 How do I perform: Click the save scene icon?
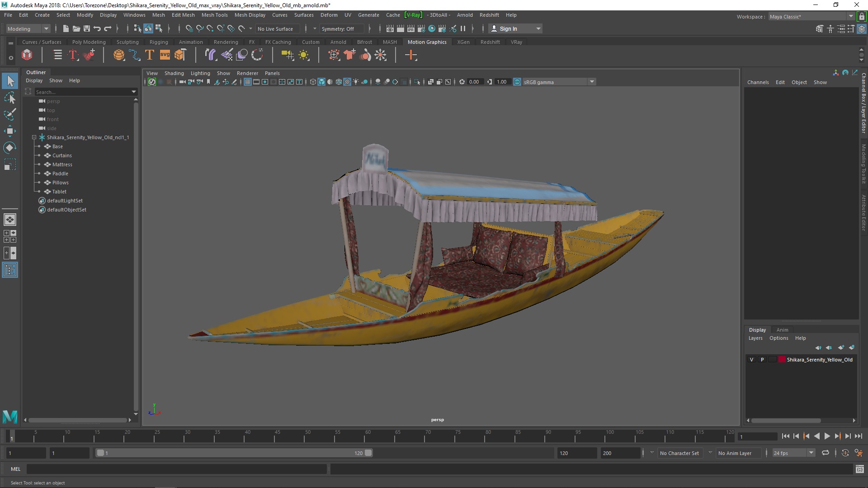click(x=87, y=28)
